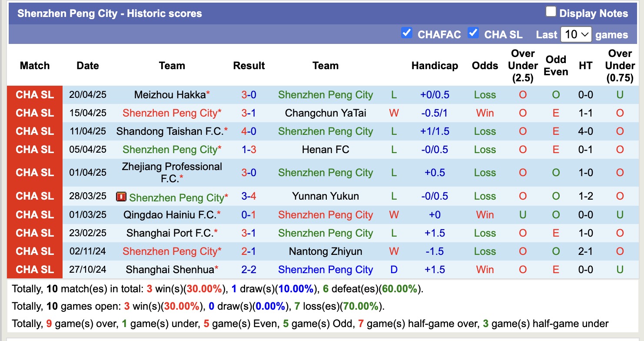
Task: Open the Shandong Taishan F.C. link
Action: (170, 131)
